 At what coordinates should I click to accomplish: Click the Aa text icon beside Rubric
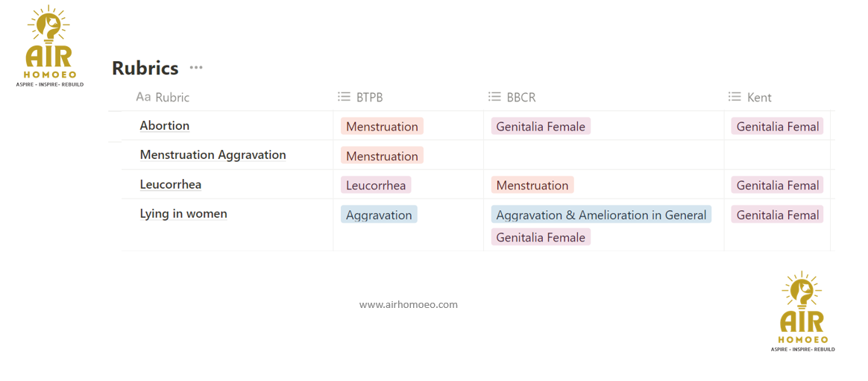pyautogui.click(x=143, y=97)
